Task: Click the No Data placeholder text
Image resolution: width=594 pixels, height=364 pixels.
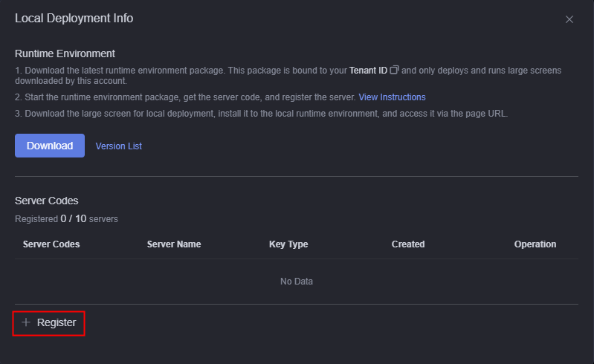Action: 297,282
